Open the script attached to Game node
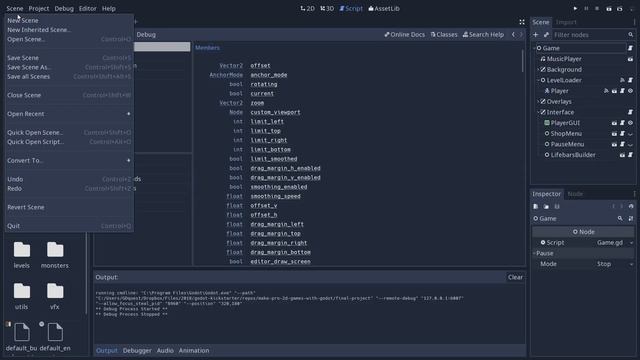The height and width of the screenshot is (360, 640). [x=630, y=48]
